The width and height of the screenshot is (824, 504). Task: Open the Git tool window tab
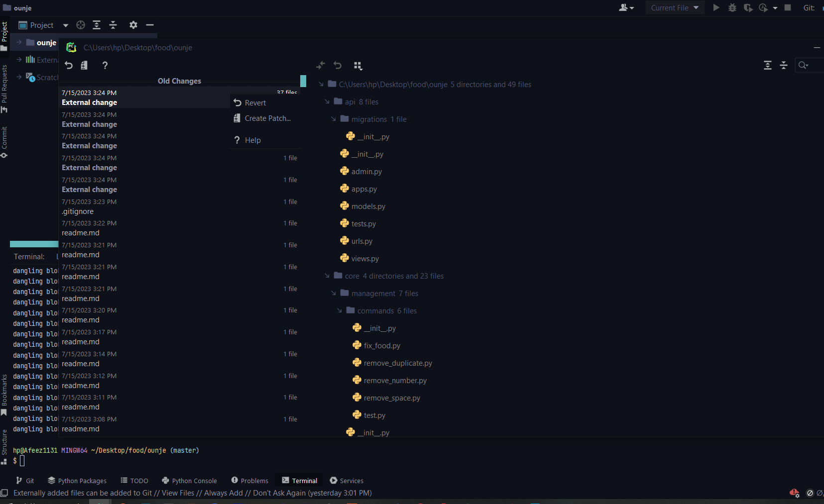pos(25,481)
